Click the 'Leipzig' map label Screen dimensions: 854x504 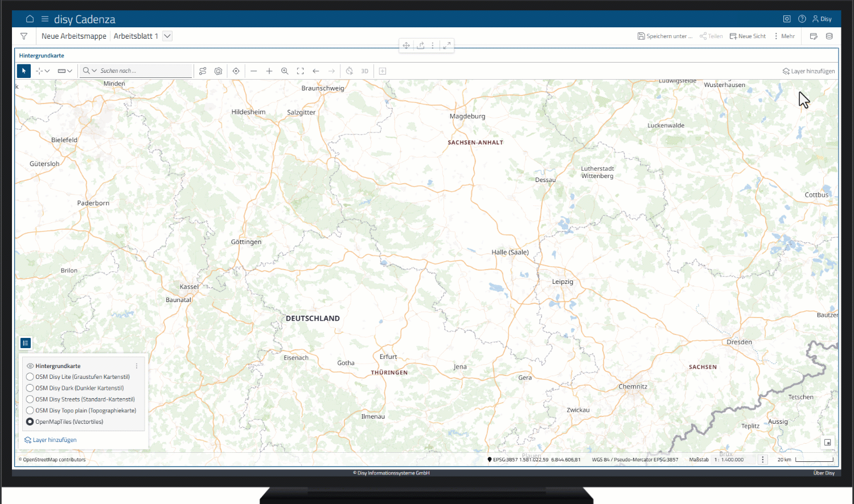point(563,282)
